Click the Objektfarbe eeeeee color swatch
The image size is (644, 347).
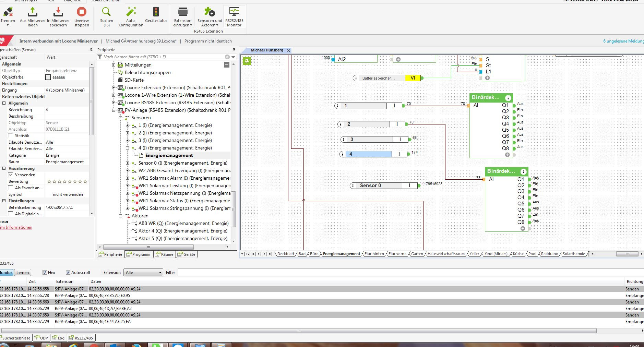pos(48,77)
